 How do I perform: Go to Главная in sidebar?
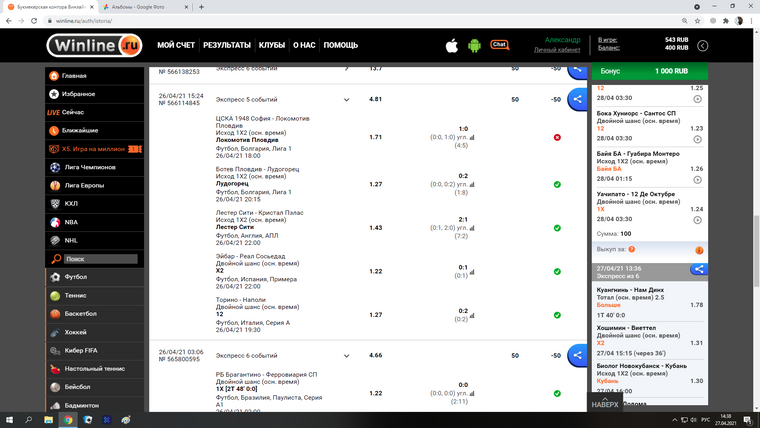(95, 76)
